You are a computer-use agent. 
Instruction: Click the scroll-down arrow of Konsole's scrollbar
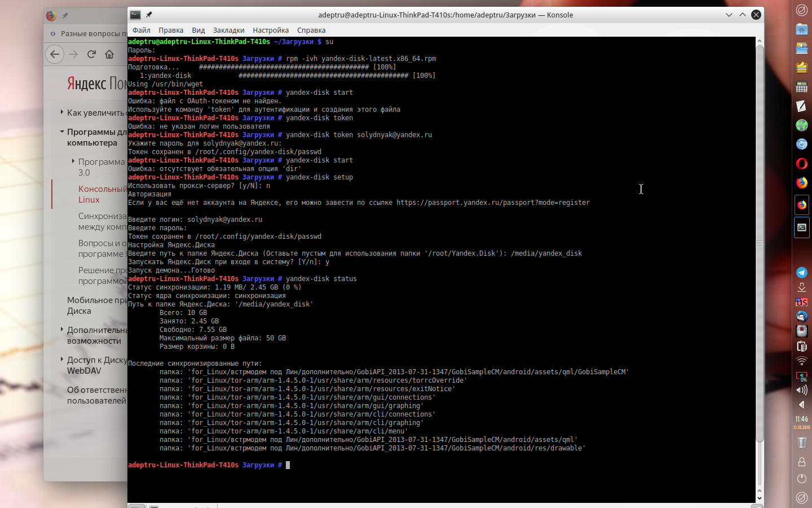760,498
